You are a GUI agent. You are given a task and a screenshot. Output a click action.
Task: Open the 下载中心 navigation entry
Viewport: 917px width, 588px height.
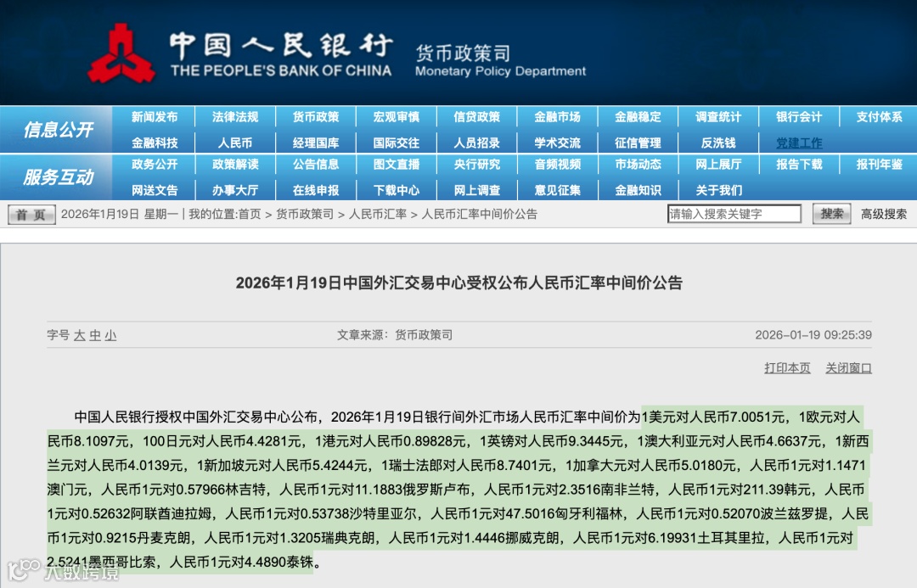click(397, 188)
